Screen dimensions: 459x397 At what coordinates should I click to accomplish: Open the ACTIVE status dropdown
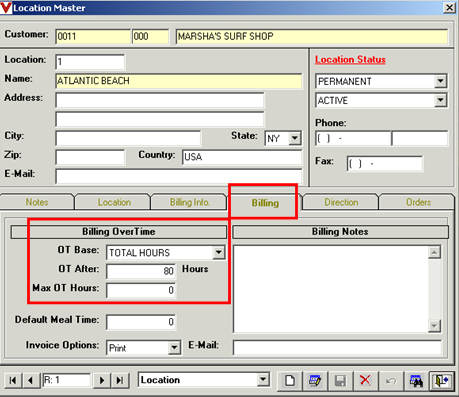coord(440,100)
